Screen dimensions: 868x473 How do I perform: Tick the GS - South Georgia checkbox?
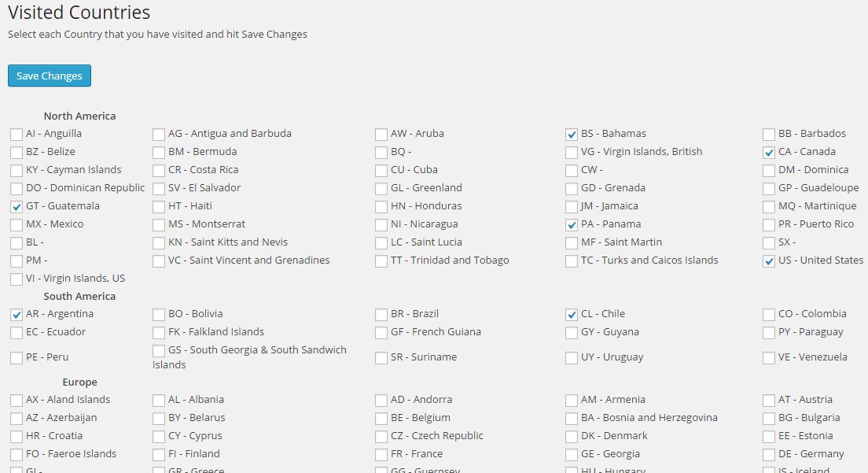pyautogui.click(x=159, y=350)
